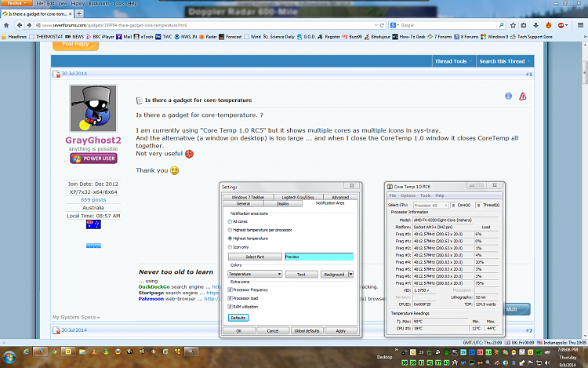
Task: Select Highest temperature per processor option
Action: point(230,230)
